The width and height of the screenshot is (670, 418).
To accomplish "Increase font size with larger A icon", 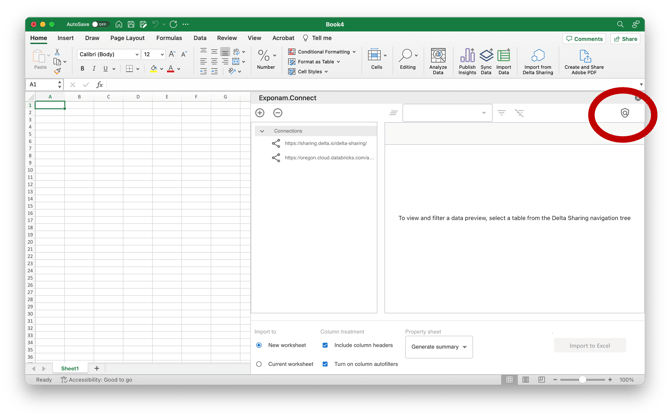I will pos(172,54).
